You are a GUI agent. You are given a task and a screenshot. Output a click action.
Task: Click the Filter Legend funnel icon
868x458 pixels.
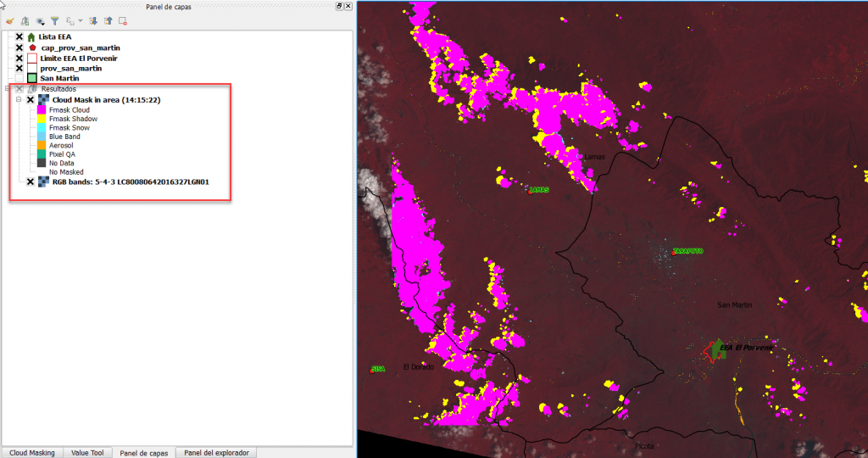(x=54, y=20)
